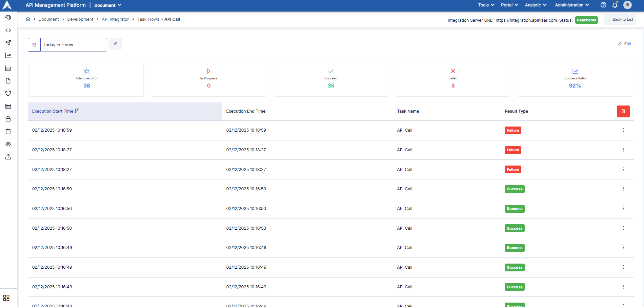Click the red delete trash icon button
Image resolution: width=644 pixels, height=307 pixels.
coord(623,111)
